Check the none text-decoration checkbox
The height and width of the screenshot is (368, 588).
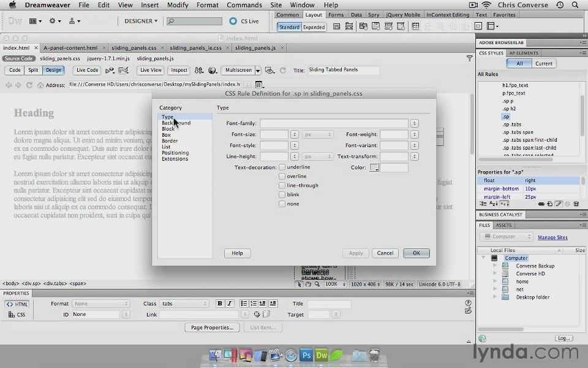pyautogui.click(x=282, y=204)
